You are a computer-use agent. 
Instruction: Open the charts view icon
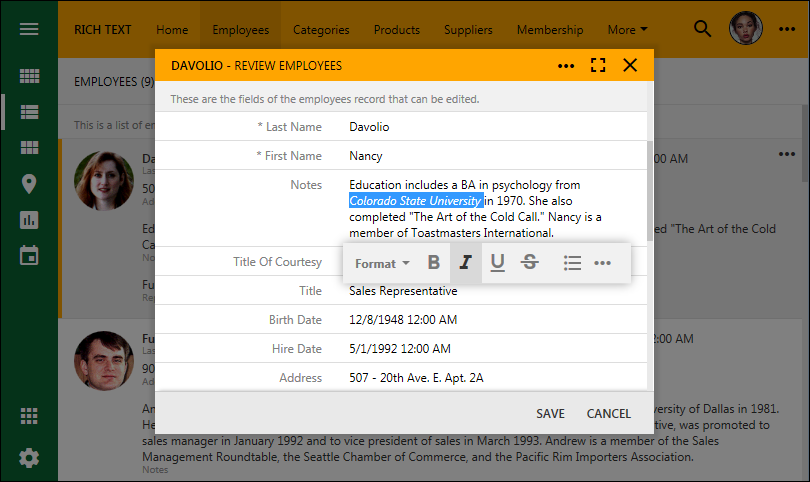tap(29, 220)
